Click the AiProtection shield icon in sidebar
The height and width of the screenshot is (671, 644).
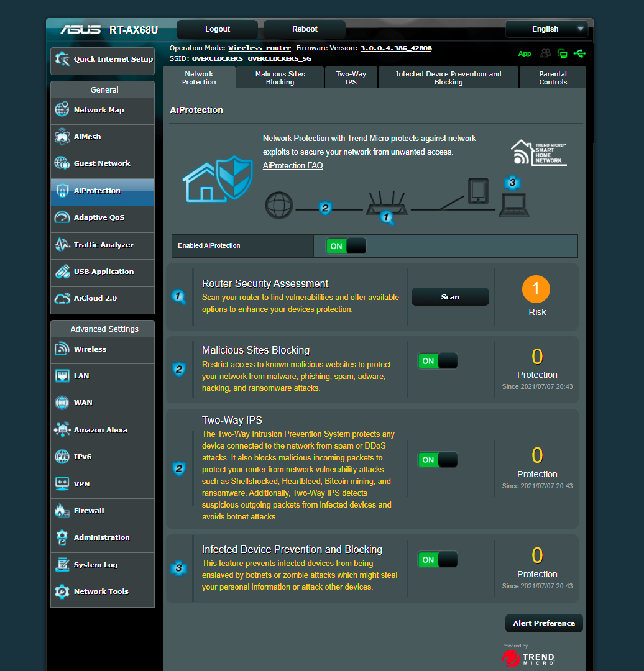point(62,191)
